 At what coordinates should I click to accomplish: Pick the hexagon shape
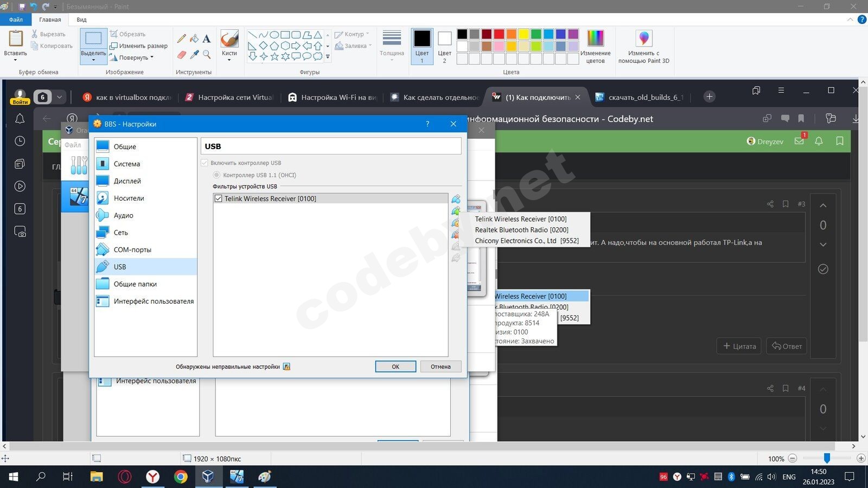pos(285,46)
